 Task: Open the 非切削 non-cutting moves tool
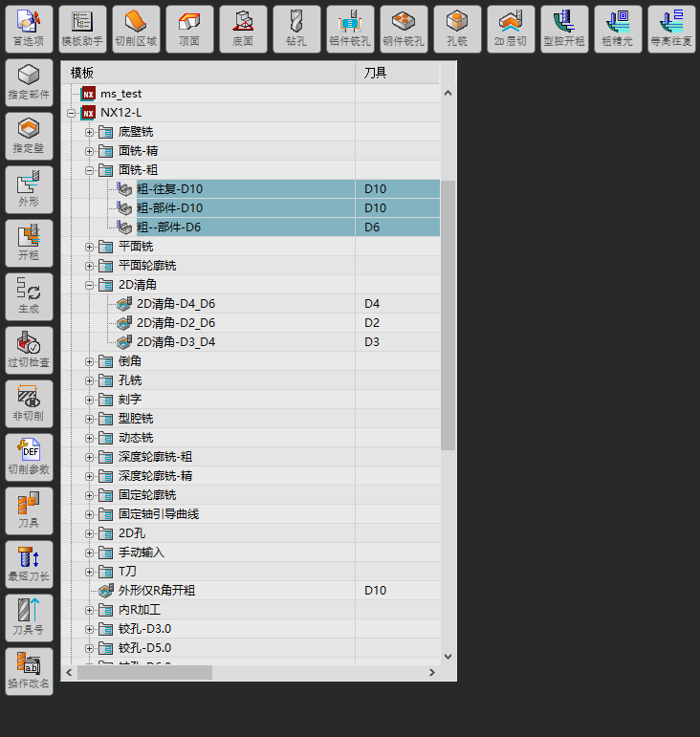pyautogui.click(x=29, y=404)
